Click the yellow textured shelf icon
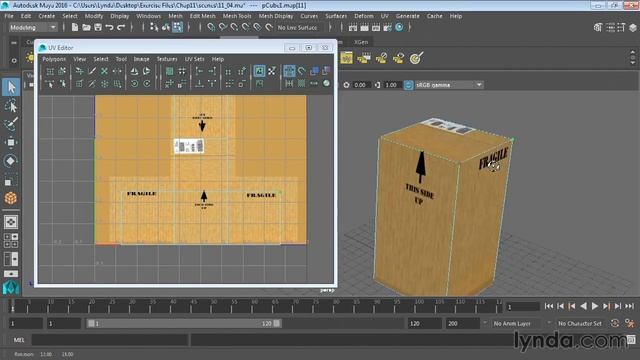The image size is (640, 360). (346, 58)
